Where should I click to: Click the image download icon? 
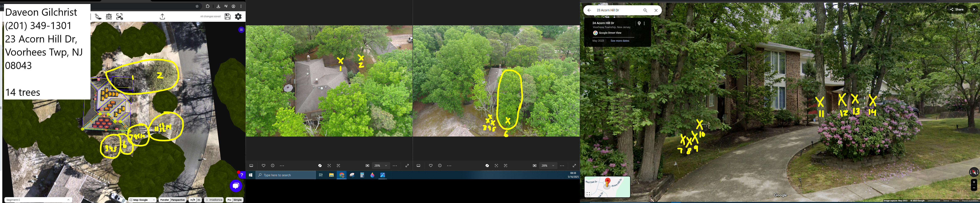[x=120, y=16]
